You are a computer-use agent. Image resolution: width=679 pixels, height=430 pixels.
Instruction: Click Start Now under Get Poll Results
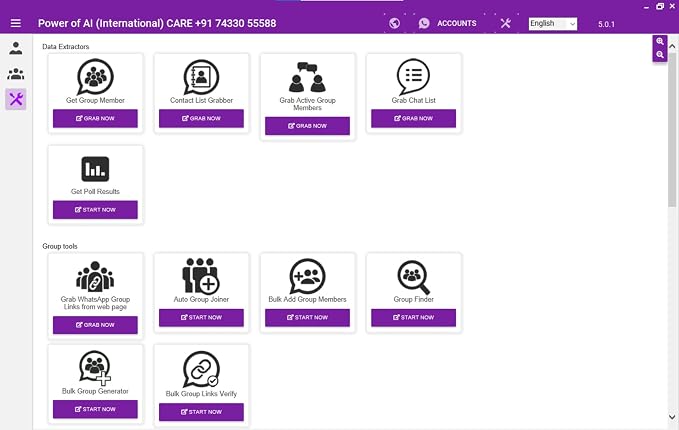click(x=95, y=210)
